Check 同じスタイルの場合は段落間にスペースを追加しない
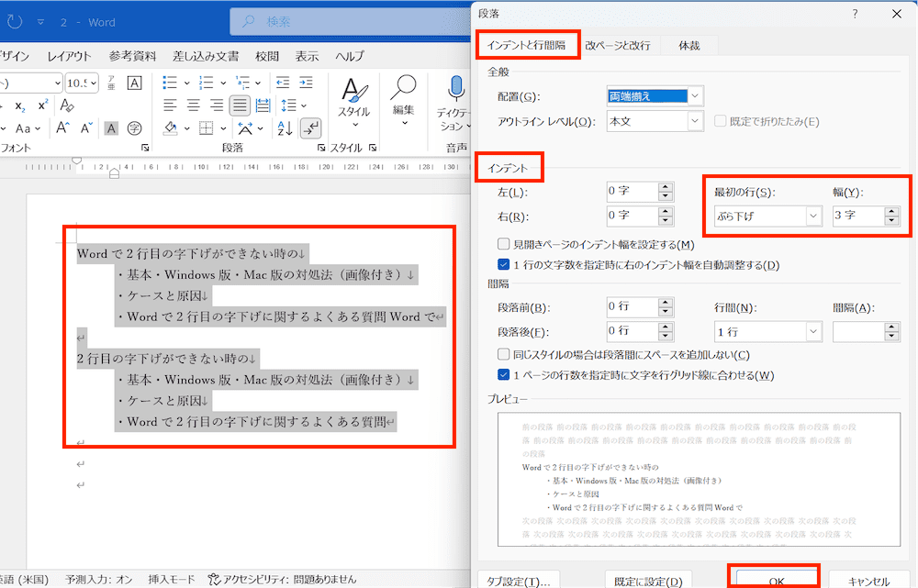The image size is (918, 588). (503, 354)
